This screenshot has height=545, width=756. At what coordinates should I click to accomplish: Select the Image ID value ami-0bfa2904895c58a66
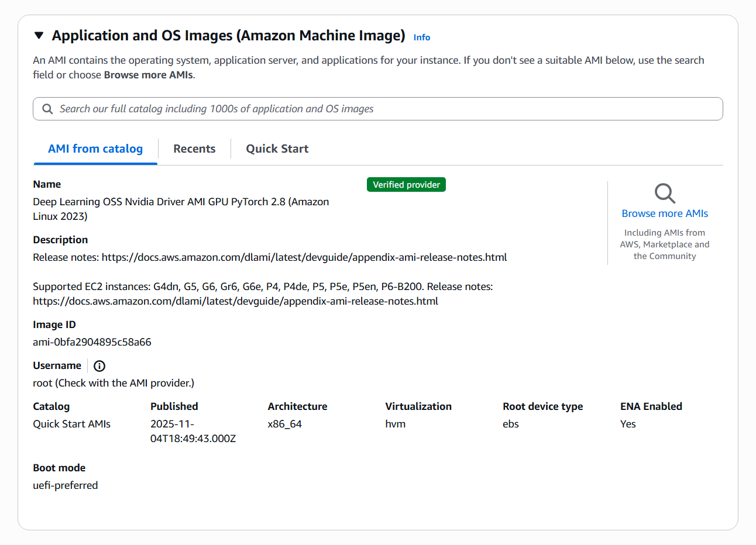(92, 342)
